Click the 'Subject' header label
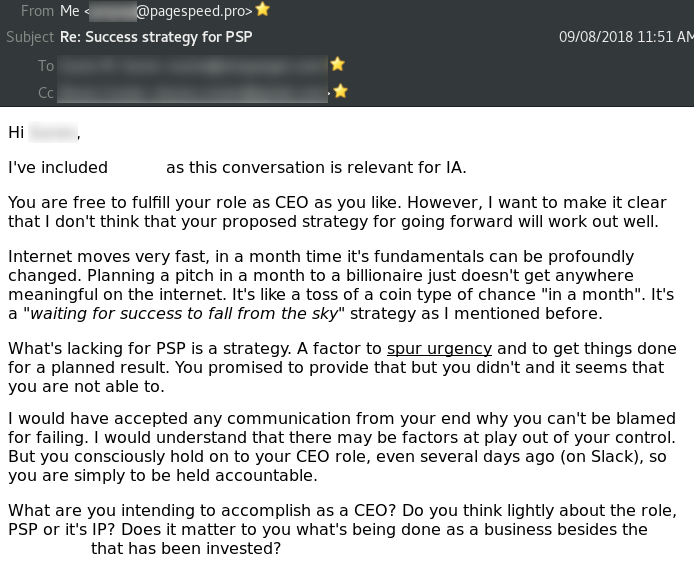 pyautogui.click(x=30, y=37)
